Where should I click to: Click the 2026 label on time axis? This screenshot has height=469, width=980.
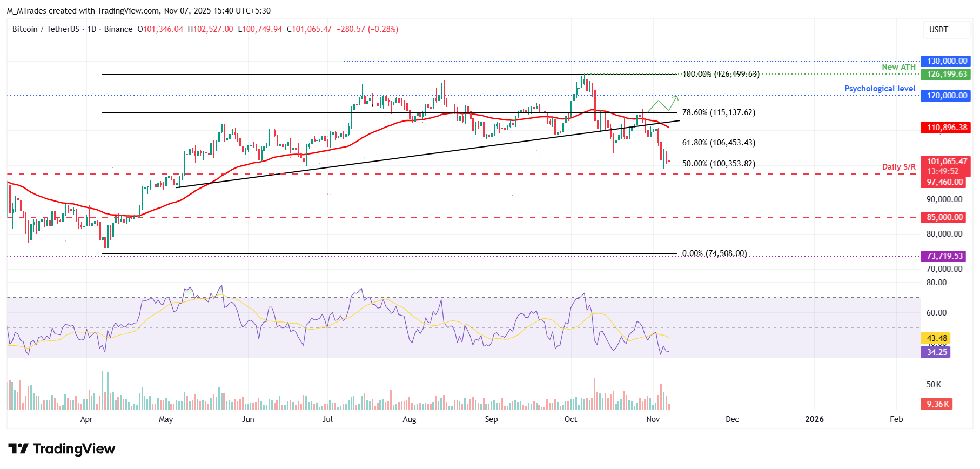(x=814, y=419)
